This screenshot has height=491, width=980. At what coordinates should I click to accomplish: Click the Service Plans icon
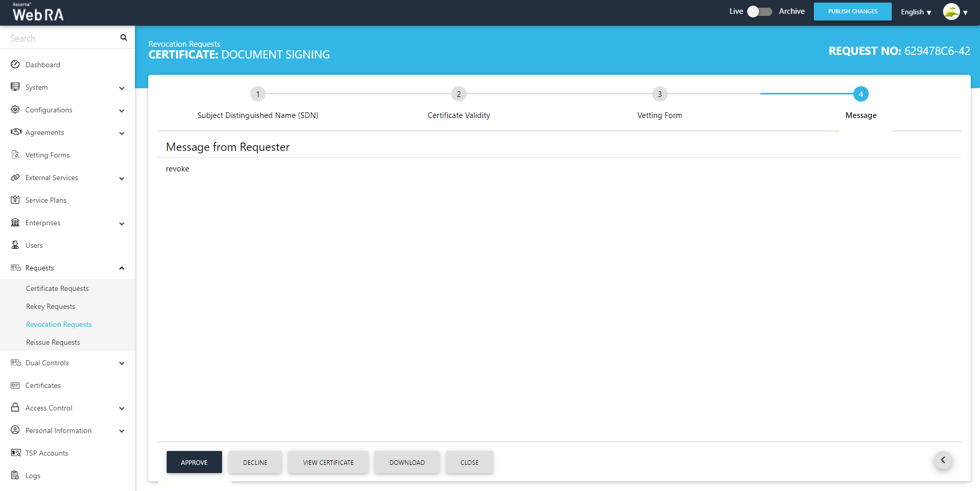point(15,200)
